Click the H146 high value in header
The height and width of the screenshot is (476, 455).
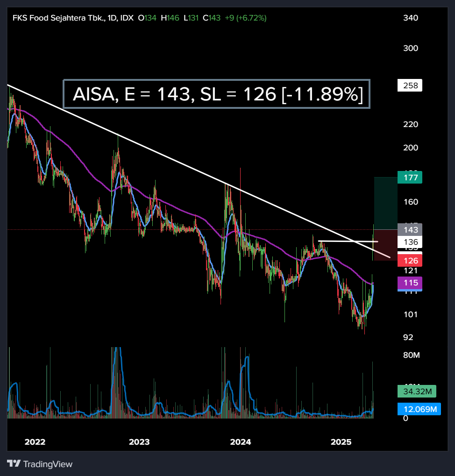pyautogui.click(x=170, y=18)
